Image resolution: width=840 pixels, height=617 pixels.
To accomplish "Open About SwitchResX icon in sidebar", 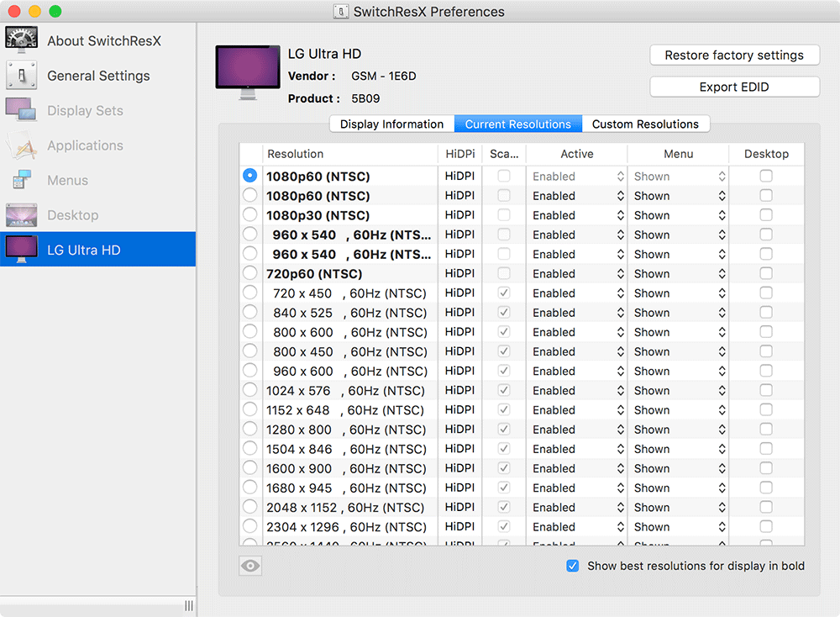I will click(x=22, y=40).
